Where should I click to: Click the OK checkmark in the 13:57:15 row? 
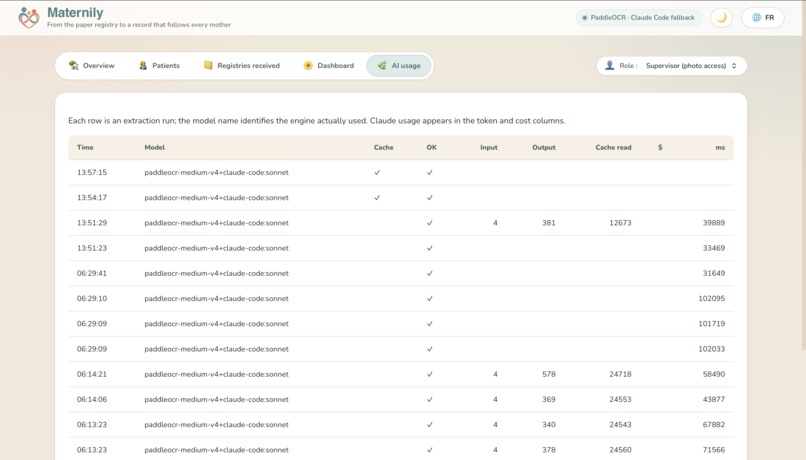pos(430,173)
